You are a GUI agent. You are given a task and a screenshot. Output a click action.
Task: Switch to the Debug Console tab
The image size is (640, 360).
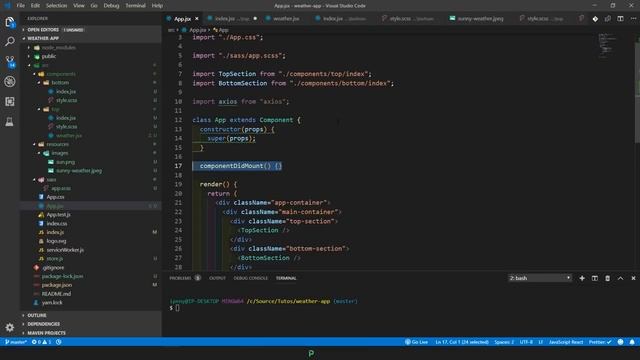coord(251,278)
